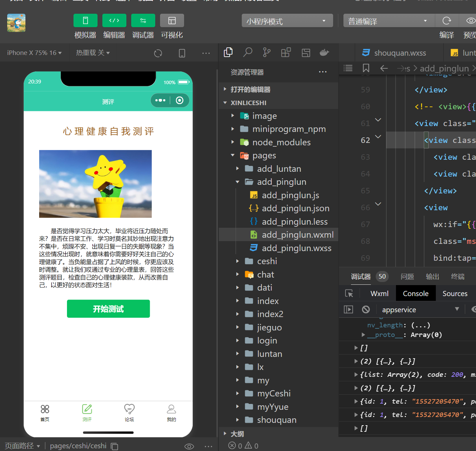
Task: Switch to the 输出 output tab
Action: [432, 277]
